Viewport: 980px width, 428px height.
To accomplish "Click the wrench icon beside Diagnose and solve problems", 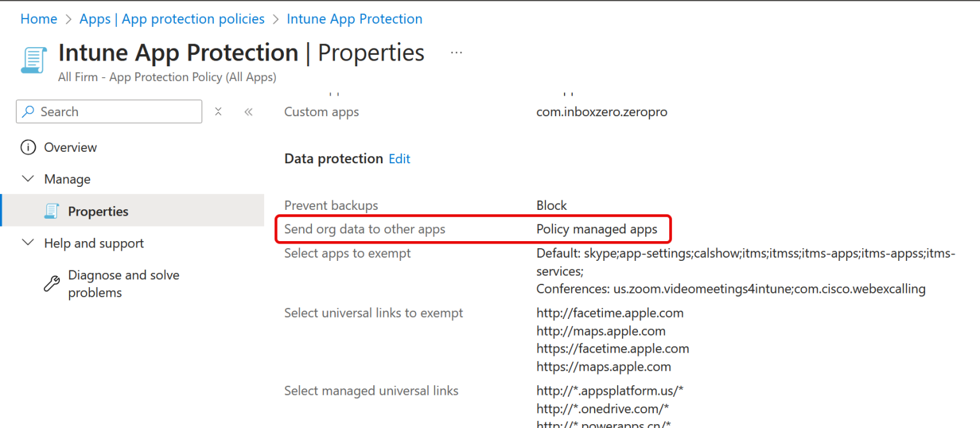I will (x=52, y=283).
